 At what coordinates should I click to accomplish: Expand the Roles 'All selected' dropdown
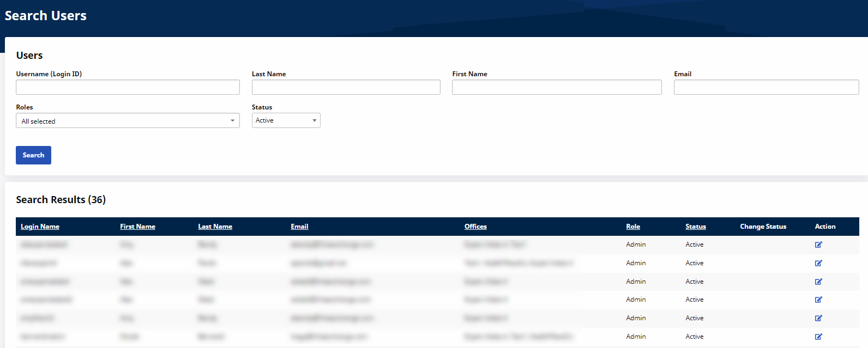128,121
